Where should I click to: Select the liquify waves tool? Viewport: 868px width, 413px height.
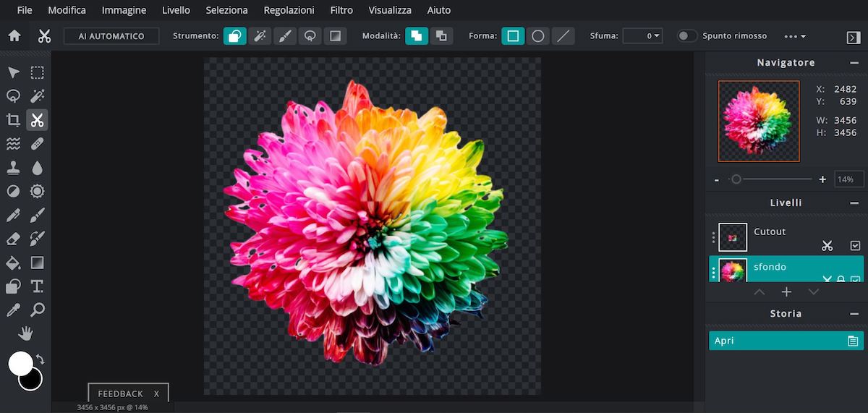(x=13, y=144)
